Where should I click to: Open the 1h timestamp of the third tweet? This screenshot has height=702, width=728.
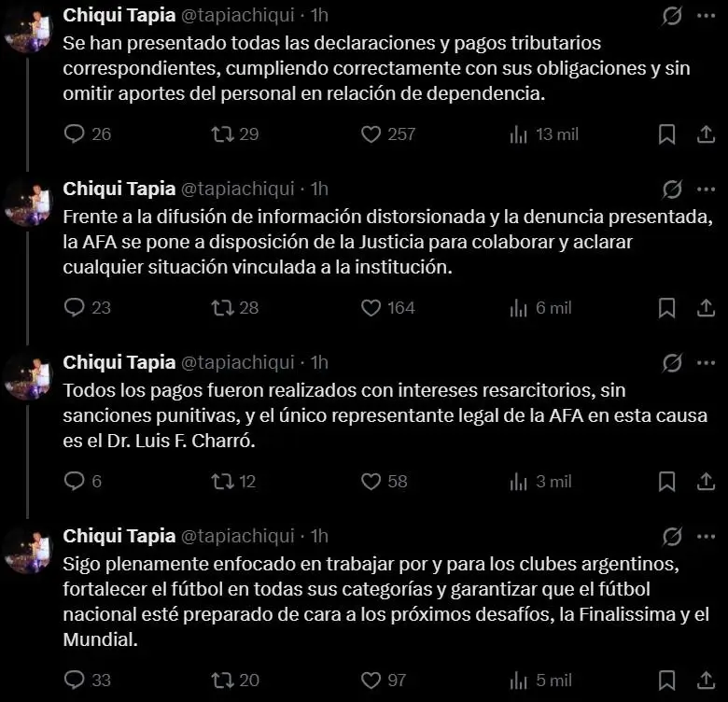point(319,362)
